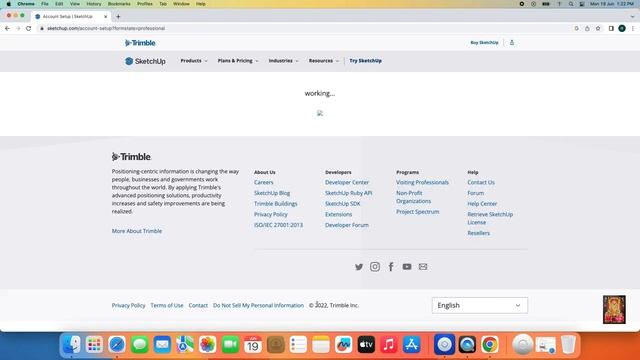Open the Careers link

(264, 182)
